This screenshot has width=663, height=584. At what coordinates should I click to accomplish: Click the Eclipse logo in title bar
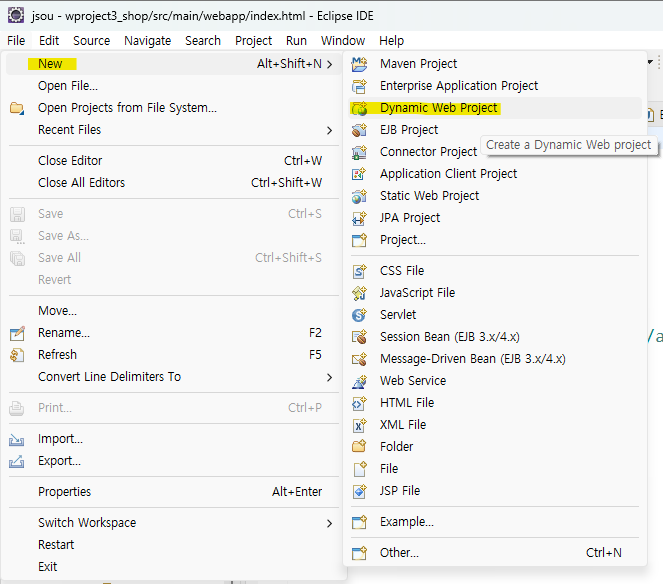(x=16, y=16)
